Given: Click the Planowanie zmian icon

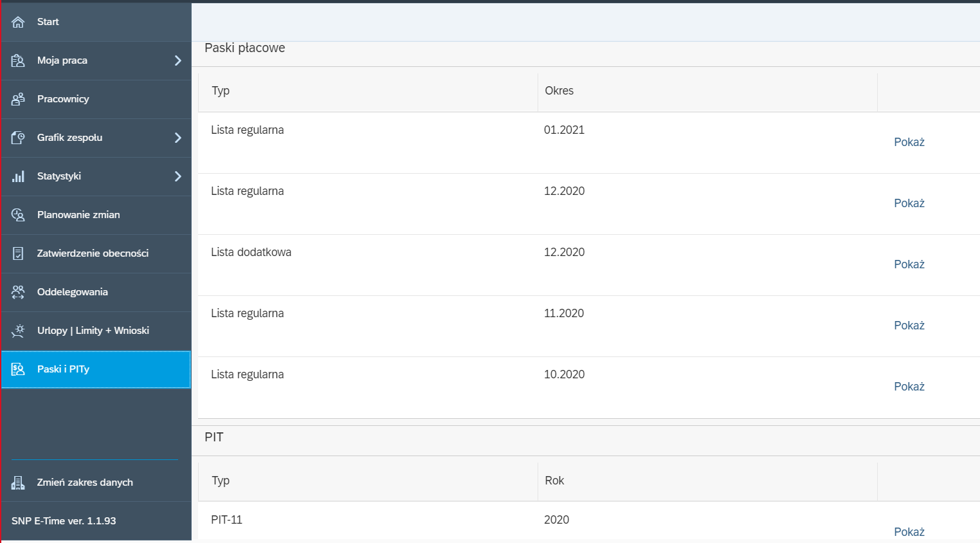Looking at the screenshot, I should 18,215.
